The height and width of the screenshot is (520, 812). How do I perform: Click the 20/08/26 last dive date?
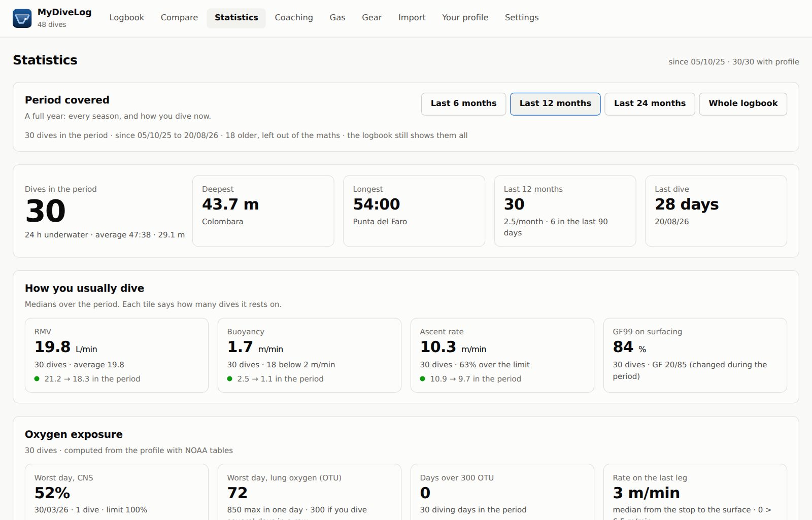click(x=672, y=222)
